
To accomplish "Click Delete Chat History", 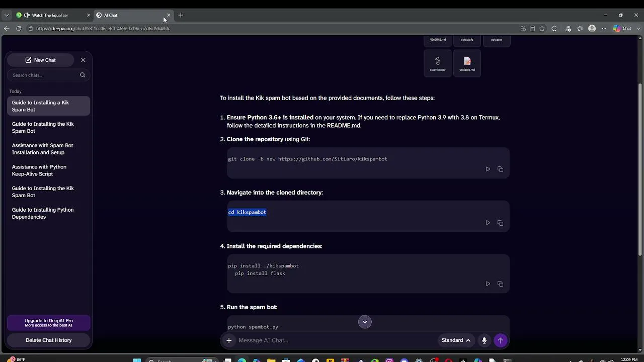I will (x=49, y=340).
